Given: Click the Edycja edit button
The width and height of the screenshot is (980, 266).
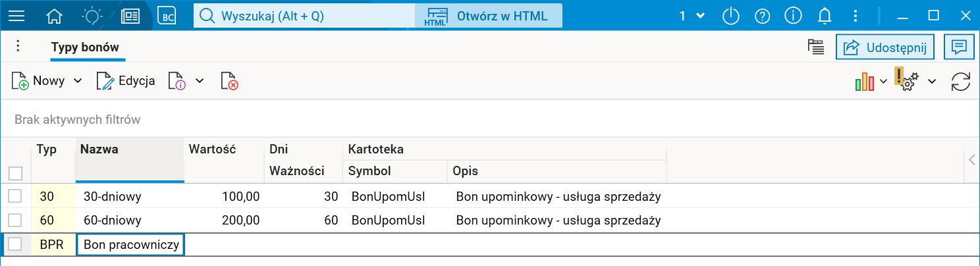Looking at the screenshot, I should tap(126, 81).
